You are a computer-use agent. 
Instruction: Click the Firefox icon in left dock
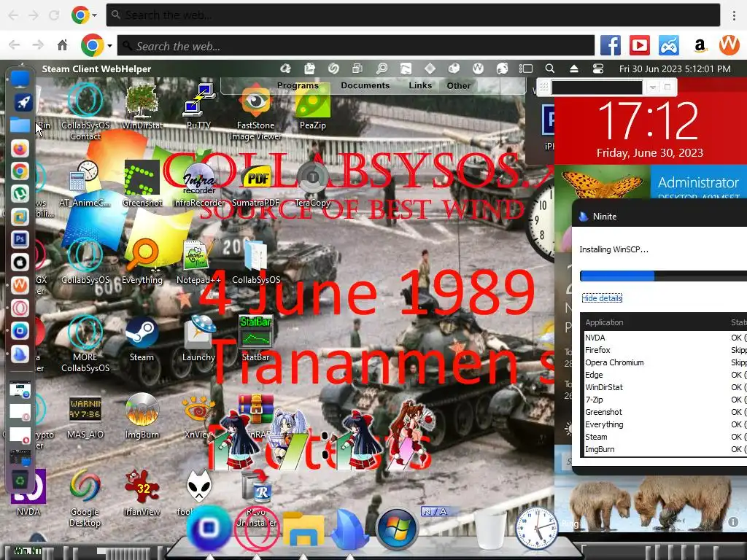[x=20, y=149]
